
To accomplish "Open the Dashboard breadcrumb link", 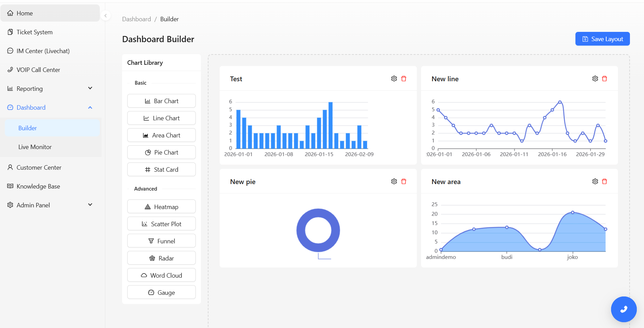I will pyautogui.click(x=136, y=19).
